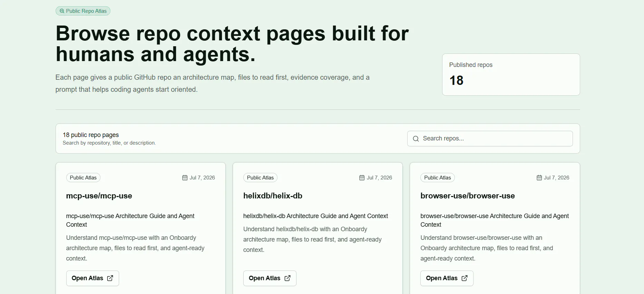This screenshot has height=294, width=644.
Task: Click 'browser-use/browser-use Architecture Guide and Agent Context' subtitle
Action: click(495, 220)
